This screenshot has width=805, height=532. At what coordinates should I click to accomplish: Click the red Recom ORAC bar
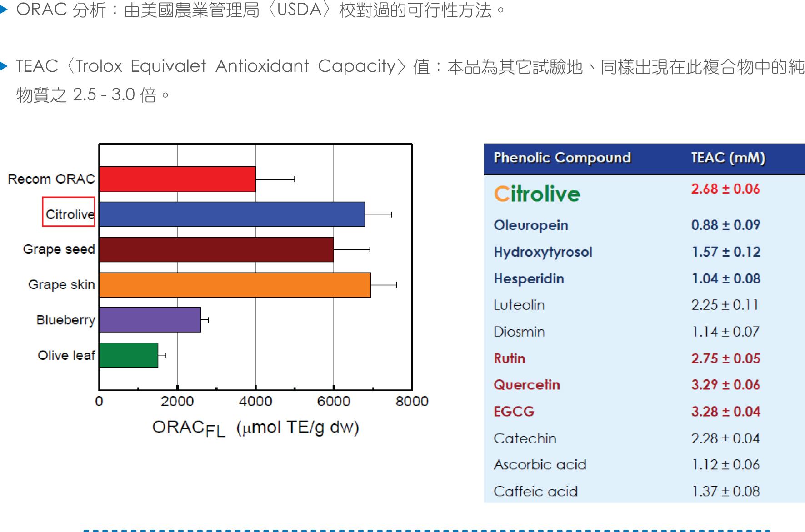pyautogui.click(x=177, y=179)
